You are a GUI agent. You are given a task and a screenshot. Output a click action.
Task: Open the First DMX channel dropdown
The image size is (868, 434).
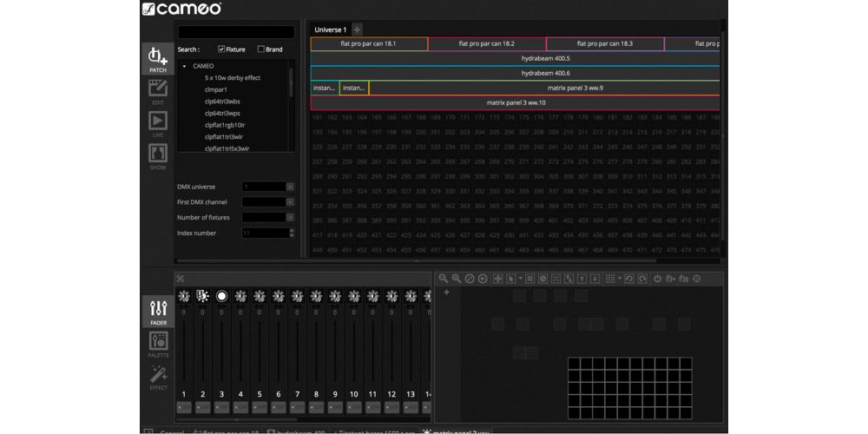[x=290, y=202]
